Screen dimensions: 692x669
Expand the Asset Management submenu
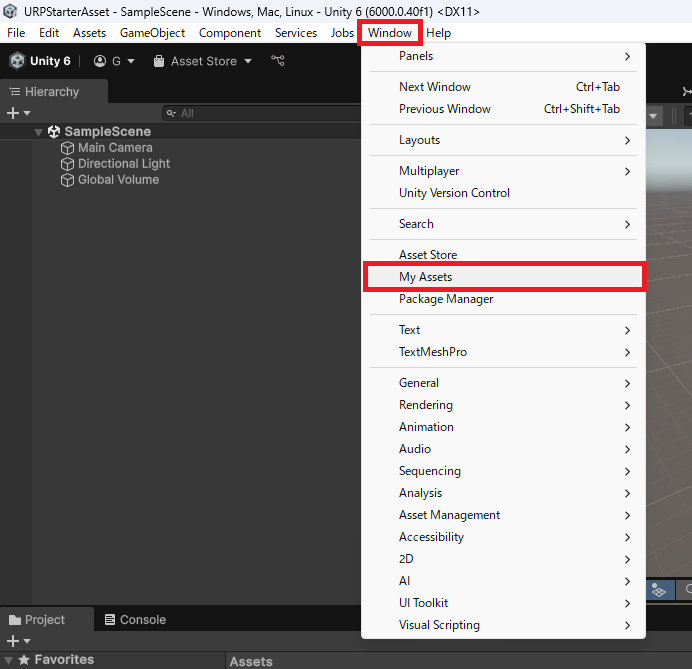pos(503,515)
